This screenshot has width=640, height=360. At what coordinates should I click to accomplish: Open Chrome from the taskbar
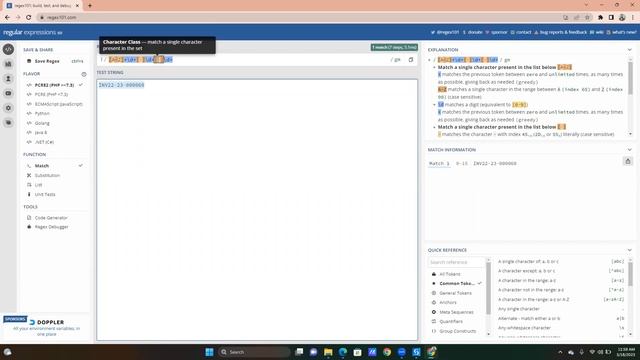(387, 352)
